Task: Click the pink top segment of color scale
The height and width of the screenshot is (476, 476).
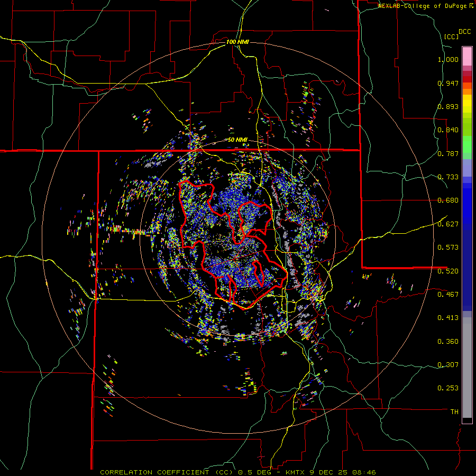Action: [x=467, y=57]
